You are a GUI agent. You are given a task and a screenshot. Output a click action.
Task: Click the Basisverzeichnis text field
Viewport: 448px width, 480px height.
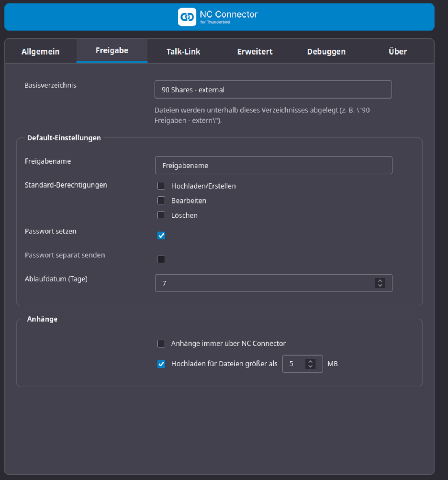coord(273,90)
